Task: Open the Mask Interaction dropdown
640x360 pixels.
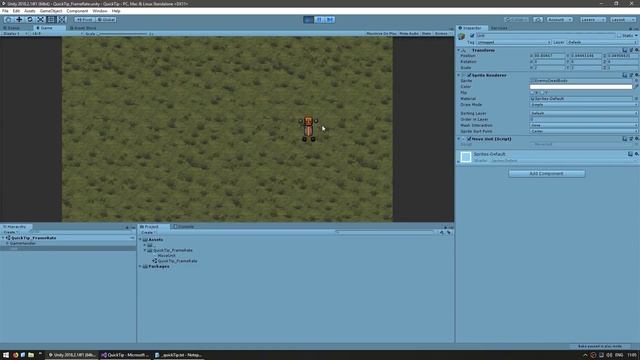Action: point(584,125)
